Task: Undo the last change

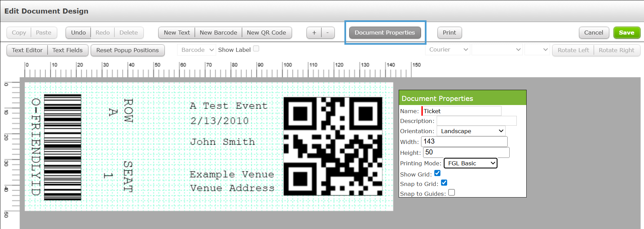Action: point(78,33)
